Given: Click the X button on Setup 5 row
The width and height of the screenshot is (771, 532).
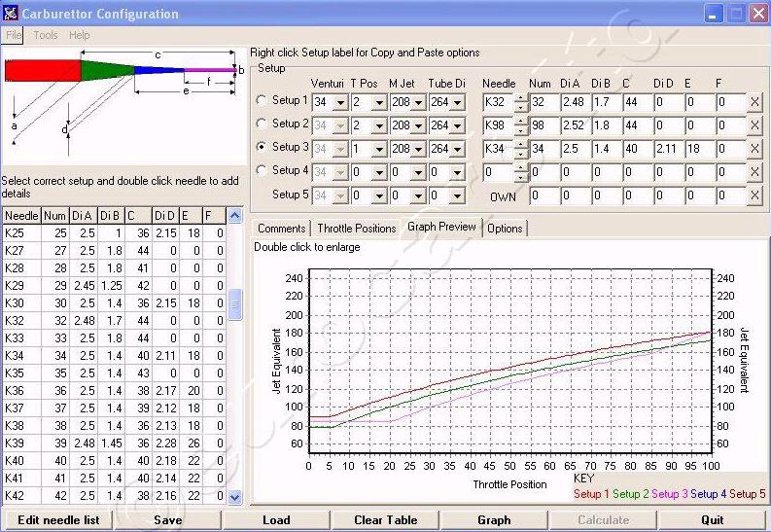Looking at the screenshot, I should pos(754,195).
